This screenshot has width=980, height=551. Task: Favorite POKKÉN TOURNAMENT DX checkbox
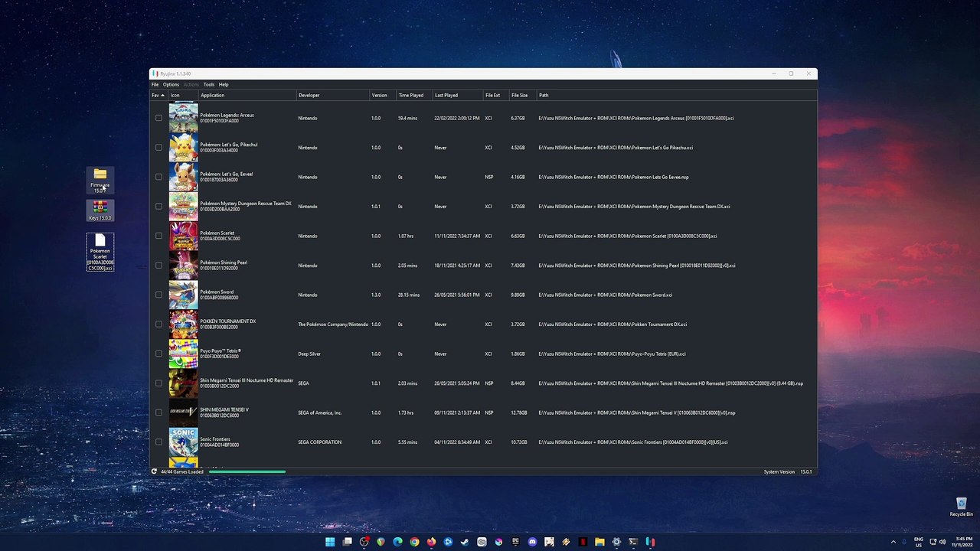pyautogui.click(x=158, y=324)
